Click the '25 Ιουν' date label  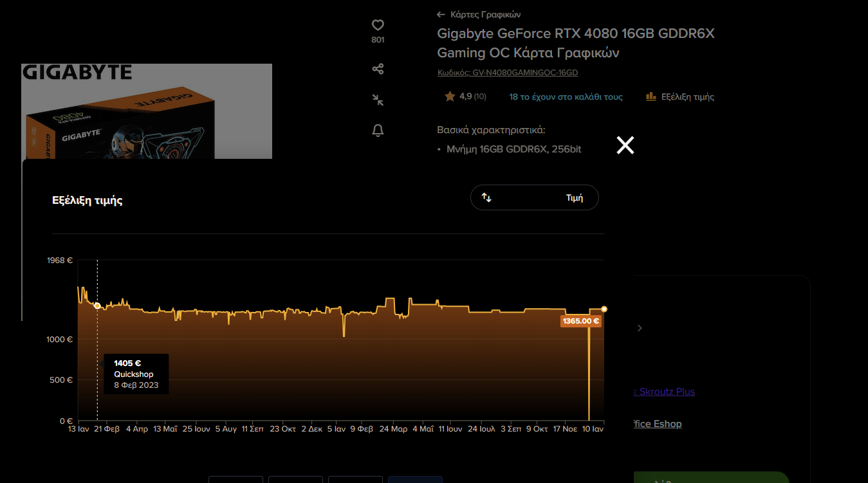click(196, 428)
